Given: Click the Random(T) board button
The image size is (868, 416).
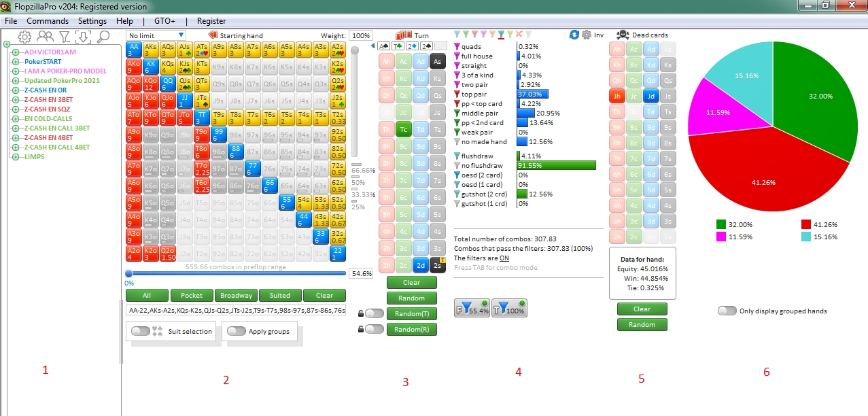Looking at the screenshot, I should [412, 313].
